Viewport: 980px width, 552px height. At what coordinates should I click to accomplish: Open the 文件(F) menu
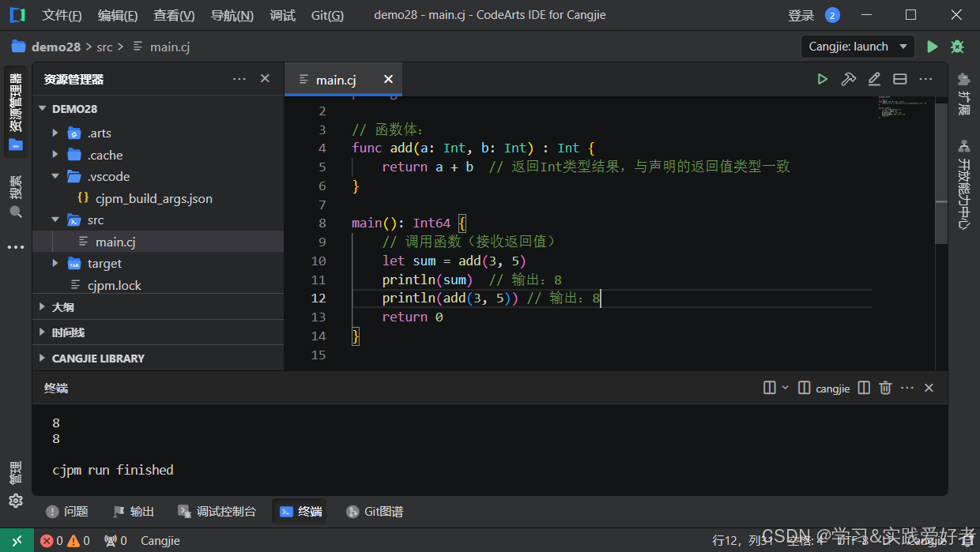(62, 15)
